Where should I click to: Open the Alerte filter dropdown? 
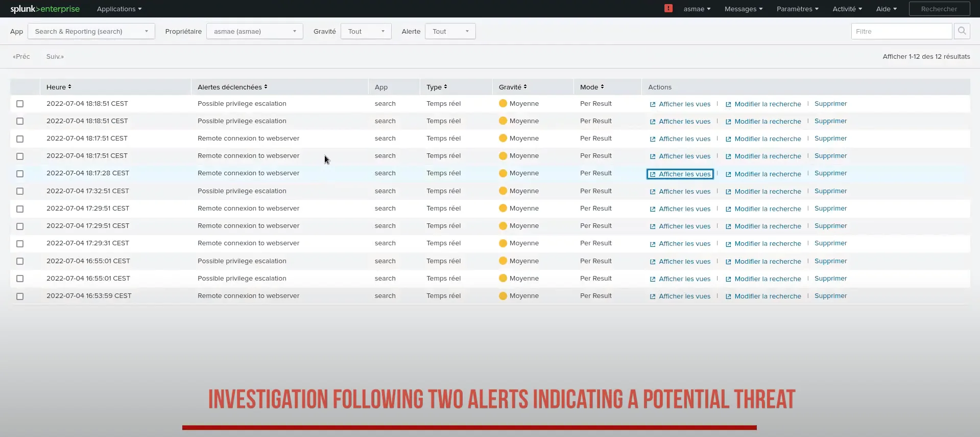pos(450,31)
